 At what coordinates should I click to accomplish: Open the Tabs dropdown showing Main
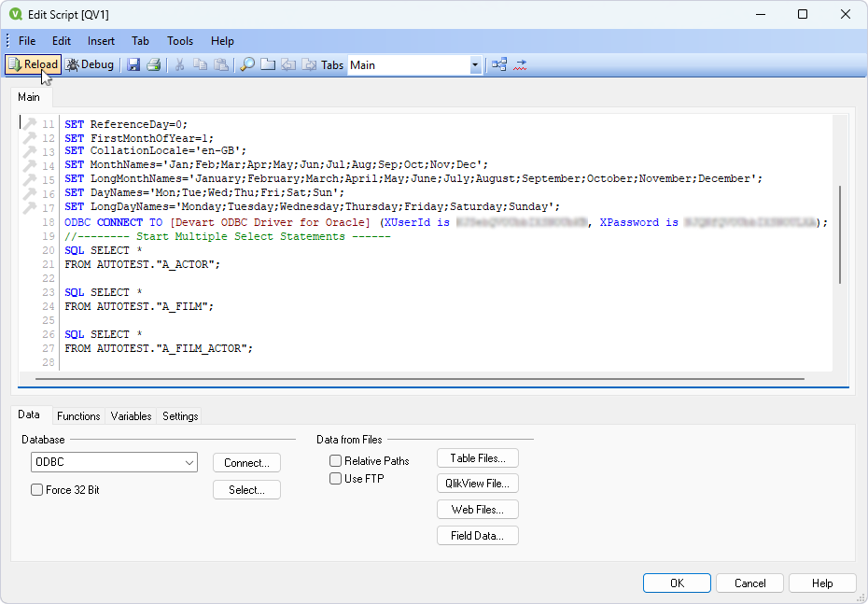point(475,65)
